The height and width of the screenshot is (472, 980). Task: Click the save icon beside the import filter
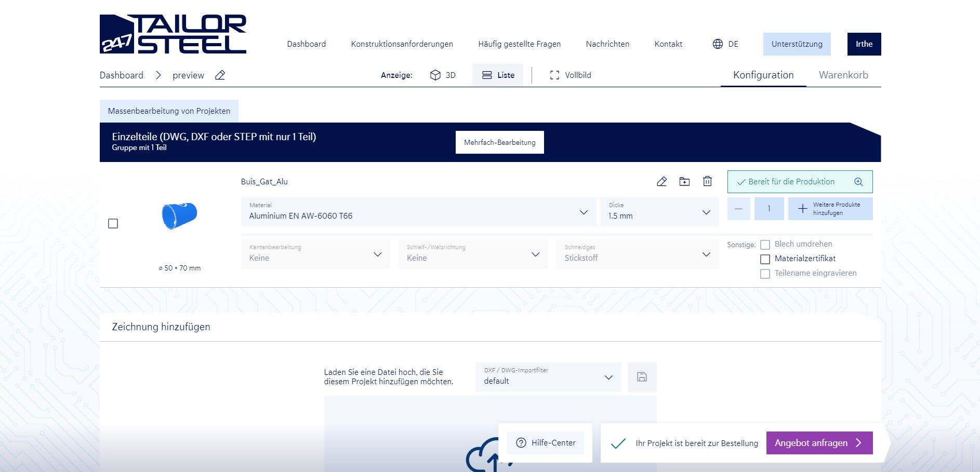642,377
